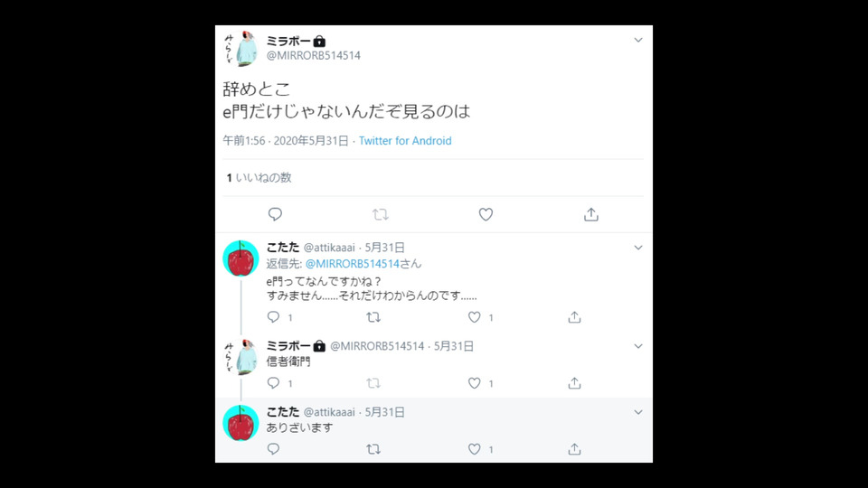The image size is (868, 488).
Task: Share こたた's e門 question tweet
Action: click(575, 317)
